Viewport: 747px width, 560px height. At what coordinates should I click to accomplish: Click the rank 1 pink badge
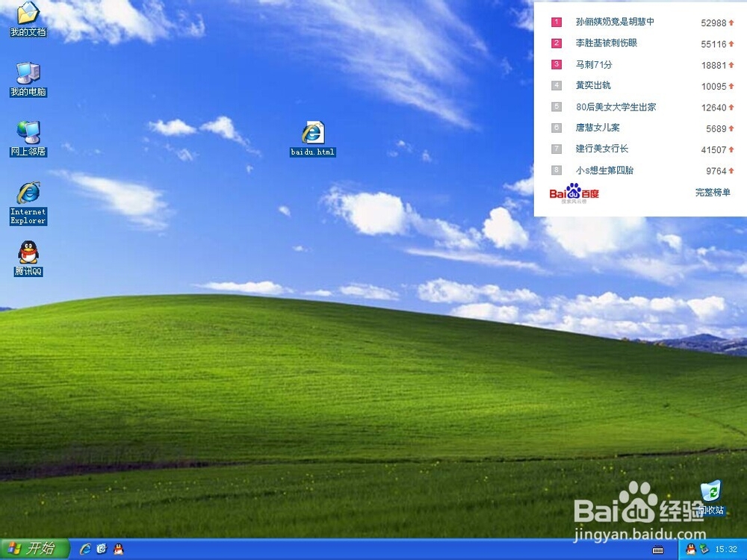557,22
